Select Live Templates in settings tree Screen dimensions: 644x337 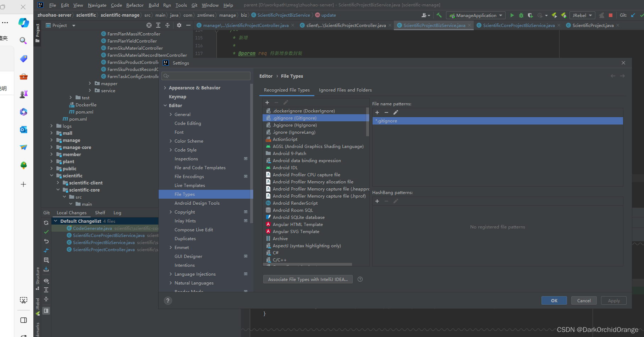point(190,185)
